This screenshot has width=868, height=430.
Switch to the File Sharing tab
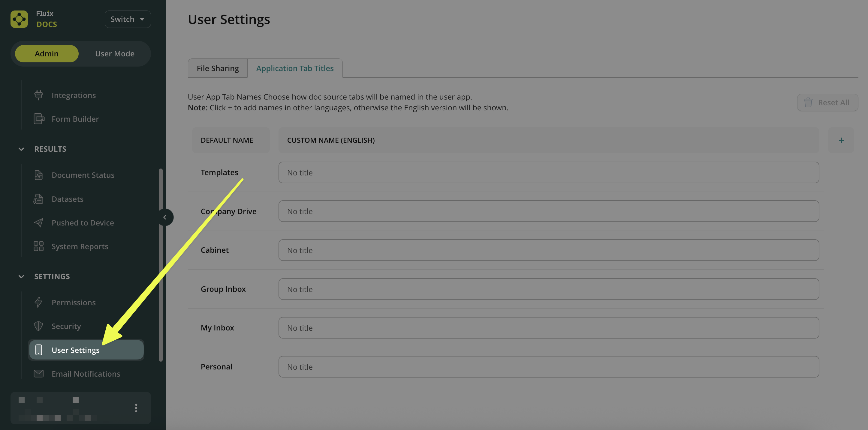click(218, 68)
